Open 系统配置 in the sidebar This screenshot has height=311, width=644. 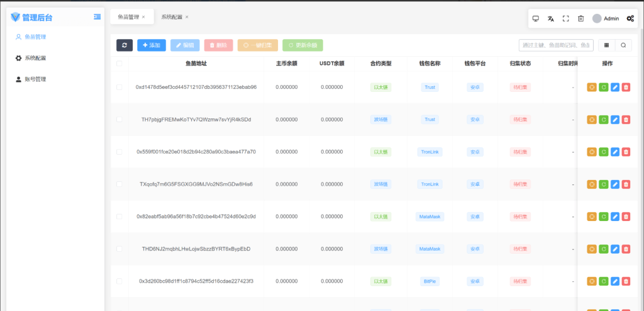(x=55, y=58)
